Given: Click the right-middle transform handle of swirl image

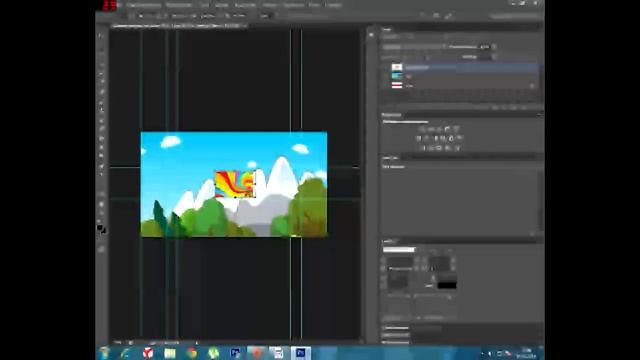Looking at the screenshot, I should pos(256,184).
